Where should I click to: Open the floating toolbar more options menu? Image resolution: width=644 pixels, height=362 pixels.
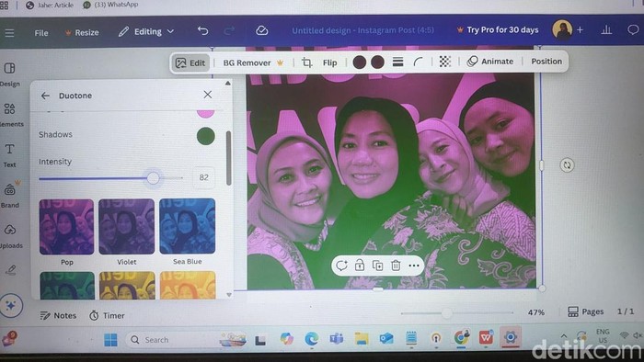pyautogui.click(x=414, y=266)
